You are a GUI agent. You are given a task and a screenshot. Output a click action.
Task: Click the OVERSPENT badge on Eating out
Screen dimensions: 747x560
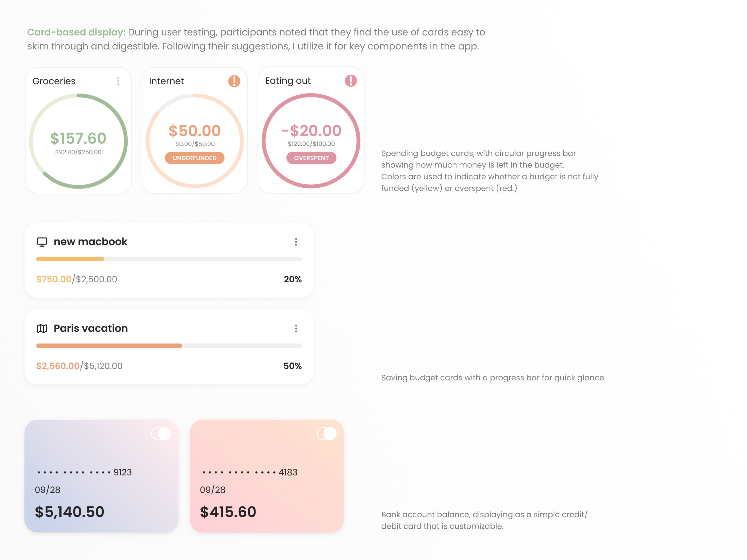311,158
